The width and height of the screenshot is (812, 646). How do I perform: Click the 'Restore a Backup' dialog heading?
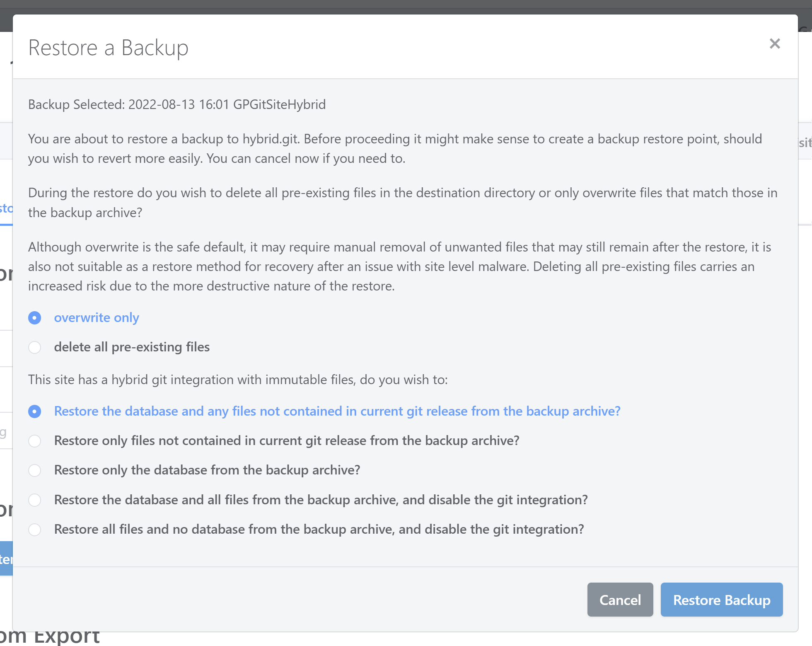(x=108, y=48)
